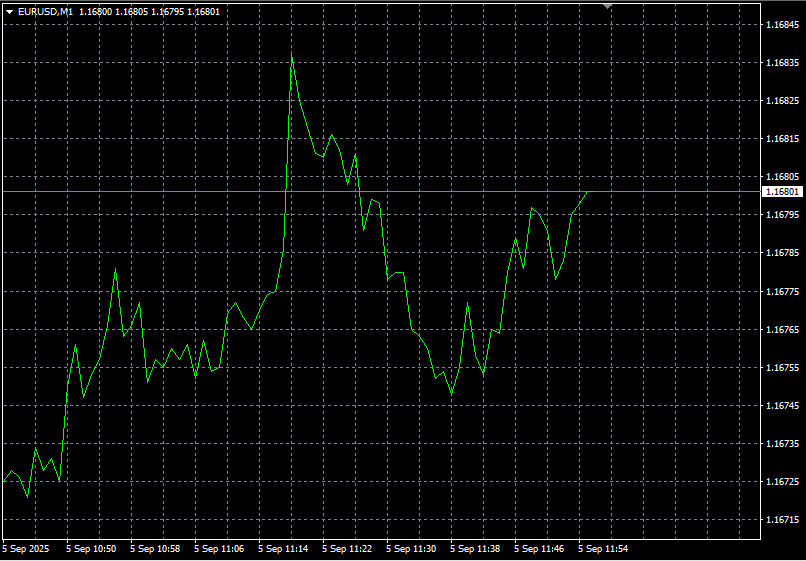Click the 1.16805 price scale label
This screenshot has height=561, width=806.
pyautogui.click(x=782, y=177)
